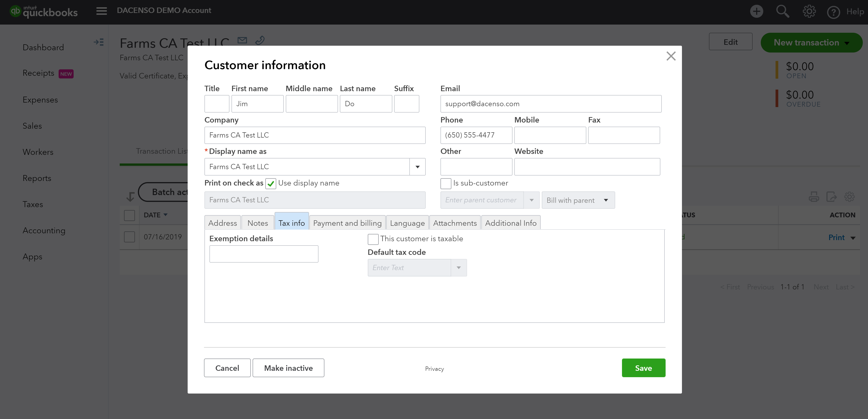This screenshot has width=868, height=419.
Task: Close the Customer information dialog
Action: point(671,56)
